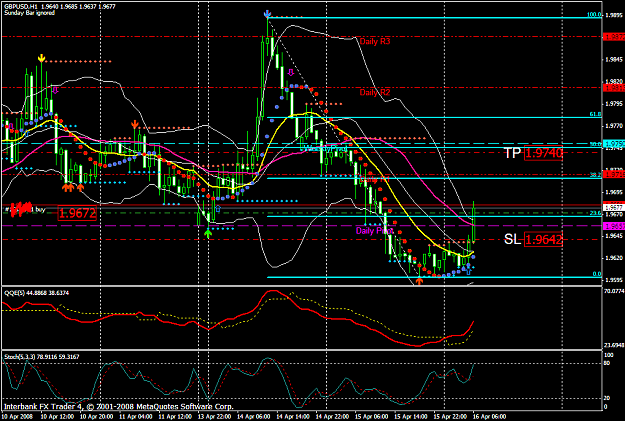
Task: Click the 1.9620 price axis value
Action: pos(614,258)
